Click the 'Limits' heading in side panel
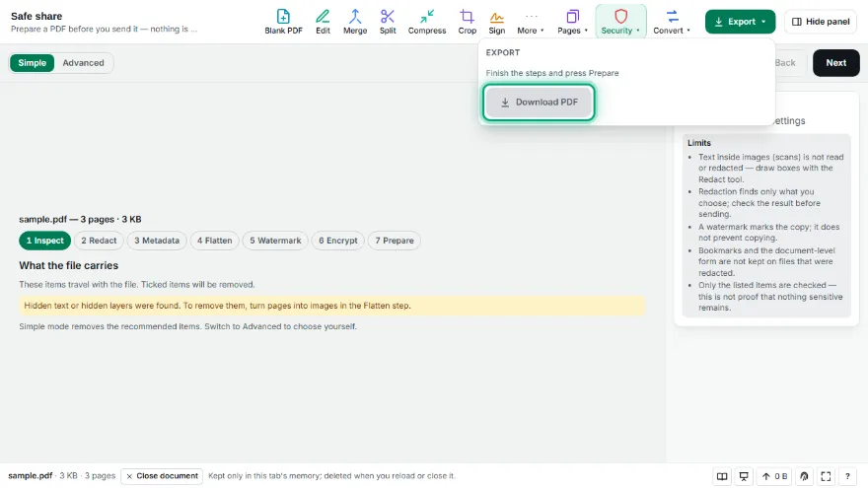The width and height of the screenshot is (868, 488). pyautogui.click(x=699, y=143)
